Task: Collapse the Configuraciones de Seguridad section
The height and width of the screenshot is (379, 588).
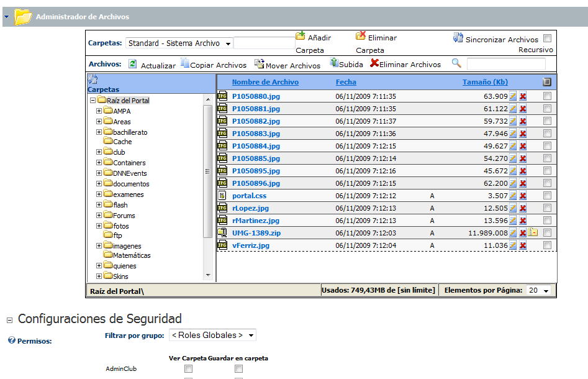Action: [10, 320]
